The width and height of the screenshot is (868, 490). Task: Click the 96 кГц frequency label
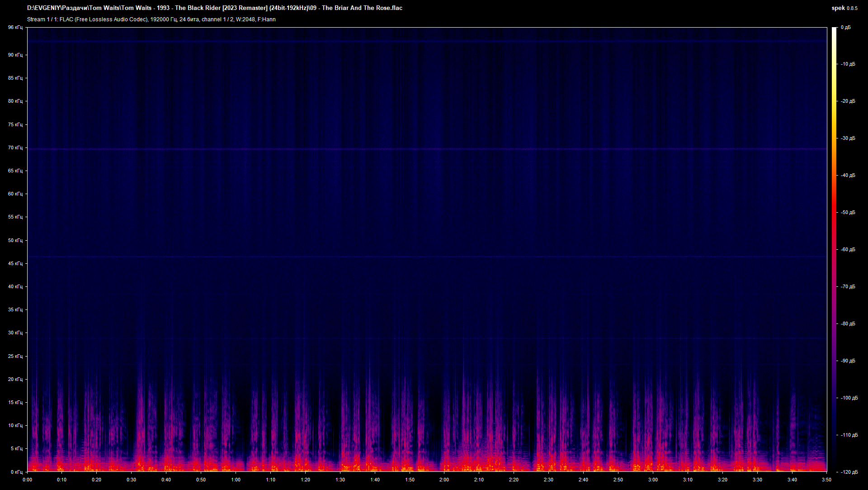pos(15,28)
